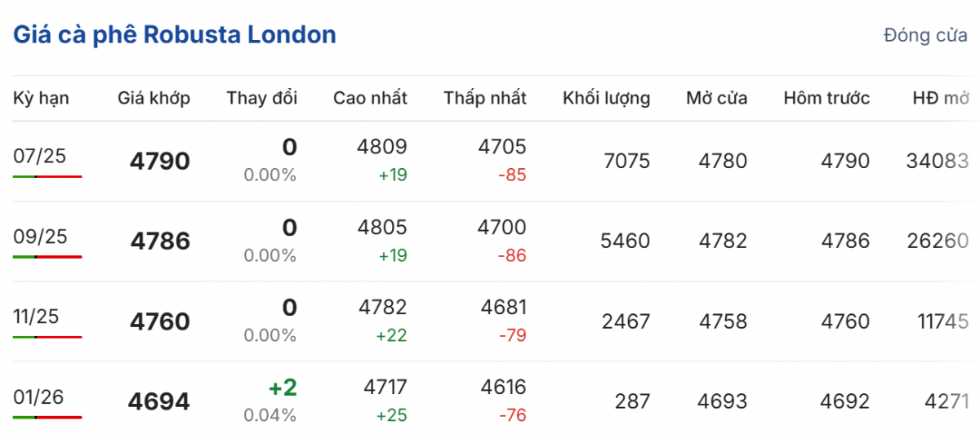Screen dimensions: 980x434
Task: Click the 'Thấp nhất' column header
Action: click(485, 99)
